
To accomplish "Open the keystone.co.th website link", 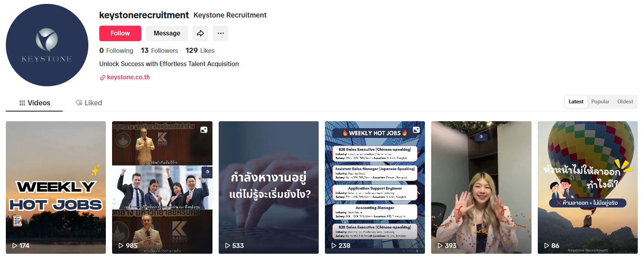I will click(128, 77).
